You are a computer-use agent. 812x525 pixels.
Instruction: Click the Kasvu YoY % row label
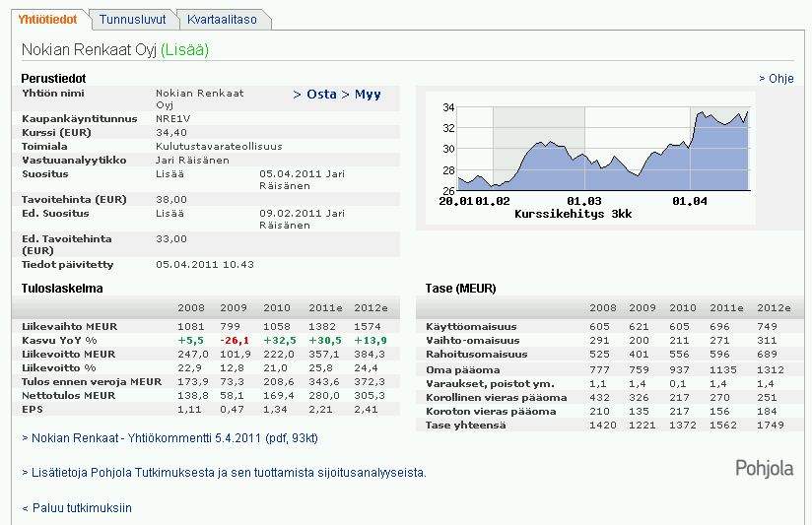(59, 341)
